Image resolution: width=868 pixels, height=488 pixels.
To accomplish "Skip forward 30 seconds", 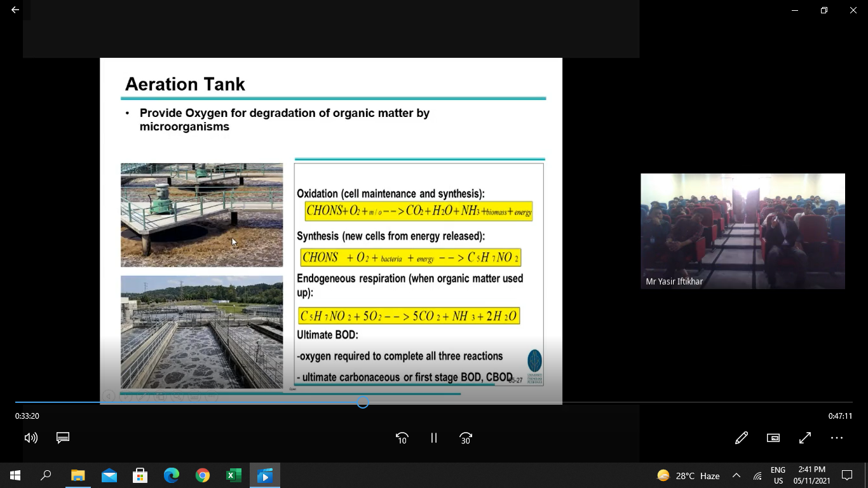I will [466, 438].
